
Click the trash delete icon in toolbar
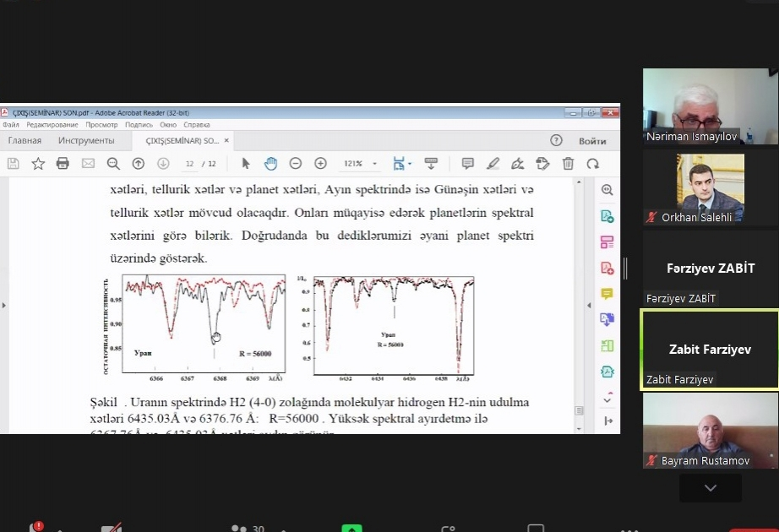568,164
